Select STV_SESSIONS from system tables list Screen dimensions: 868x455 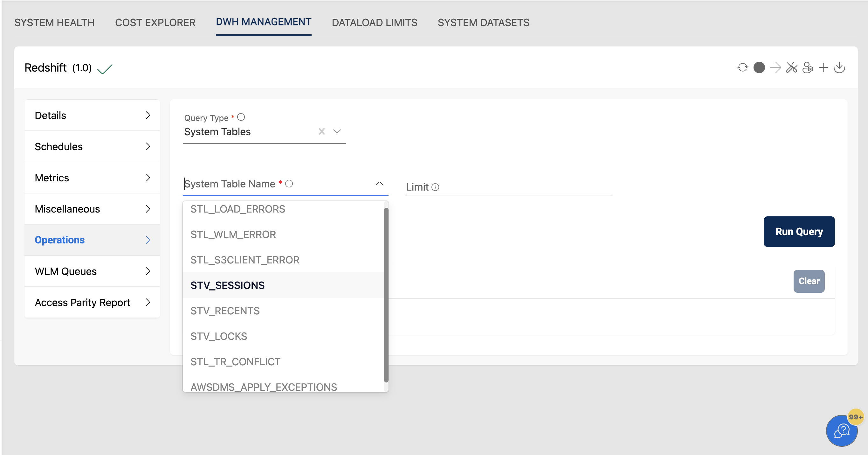(x=228, y=285)
